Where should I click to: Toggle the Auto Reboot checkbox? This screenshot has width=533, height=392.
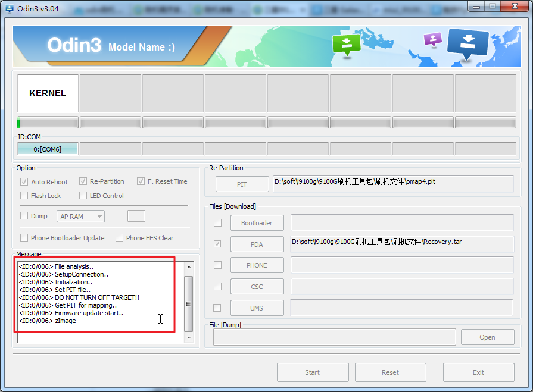[24, 181]
